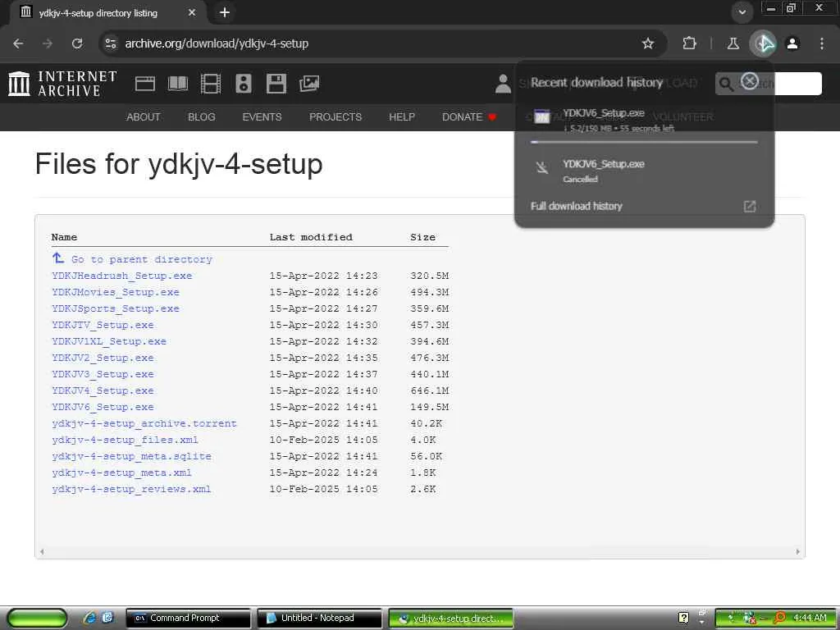Open the Audio speaker icon

pyautogui.click(x=243, y=84)
